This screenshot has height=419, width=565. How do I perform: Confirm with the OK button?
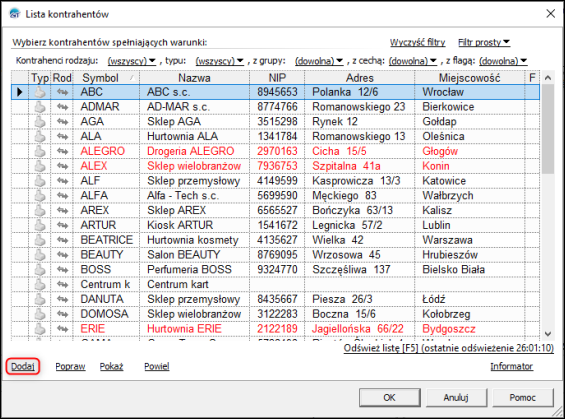[x=390, y=397]
